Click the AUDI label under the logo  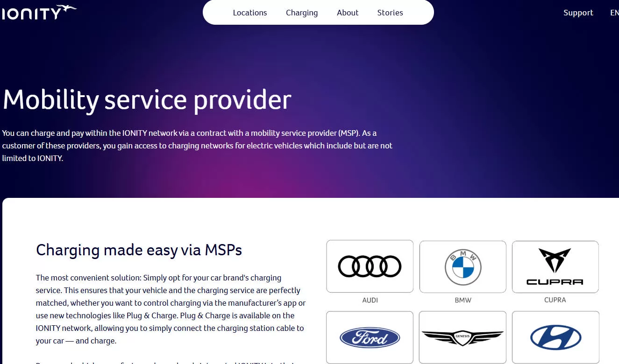tap(370, 300)
